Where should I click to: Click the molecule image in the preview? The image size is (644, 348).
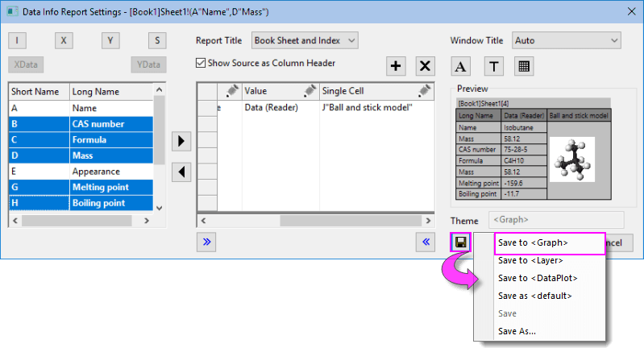coord(572,159)
